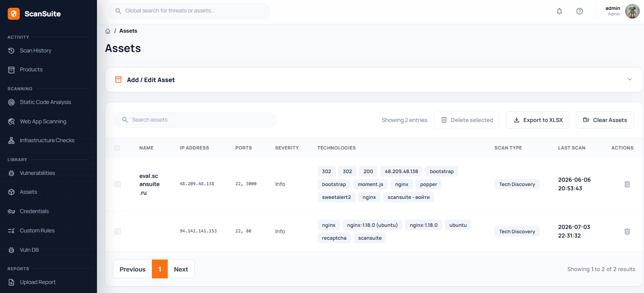Click Export to XLSX button

(x=538, y=120)
